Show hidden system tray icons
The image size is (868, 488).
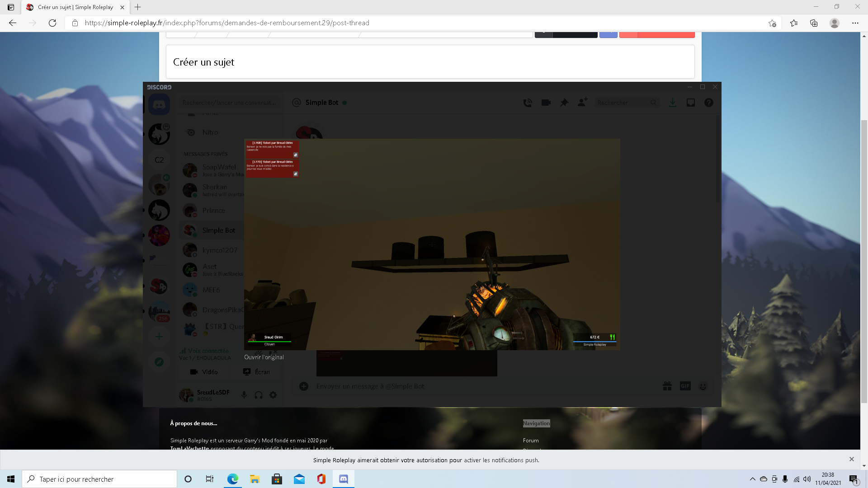753,479
